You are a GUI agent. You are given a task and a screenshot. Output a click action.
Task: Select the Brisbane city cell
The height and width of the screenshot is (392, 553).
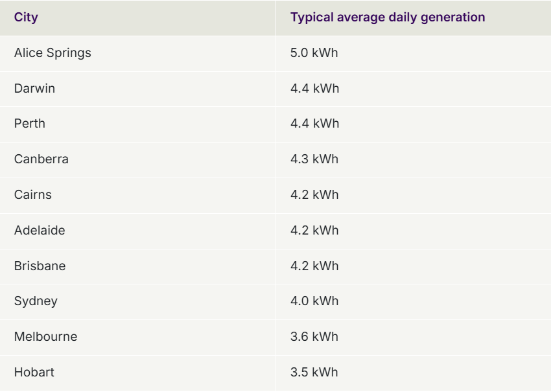40,266
